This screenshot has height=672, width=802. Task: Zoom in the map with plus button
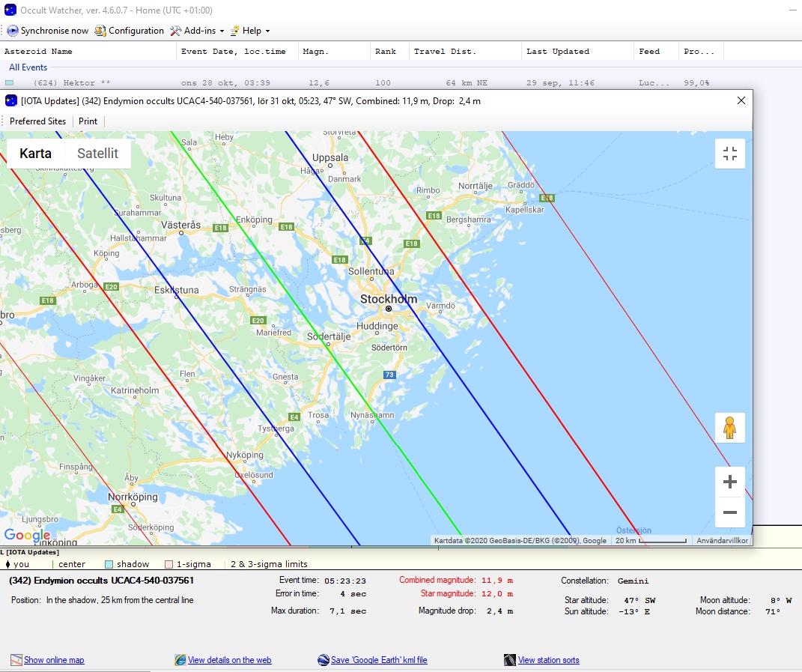[729, 482]
